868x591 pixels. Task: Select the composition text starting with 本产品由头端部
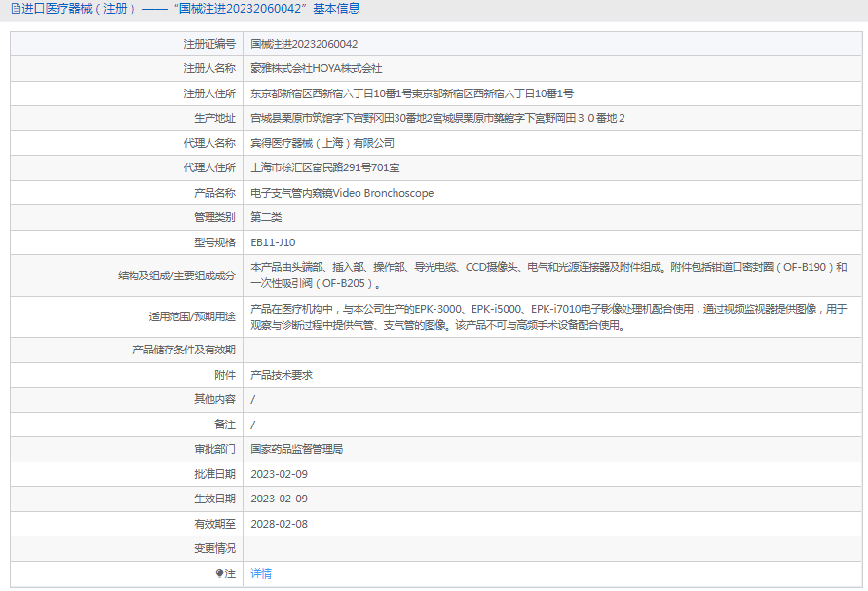548,275
